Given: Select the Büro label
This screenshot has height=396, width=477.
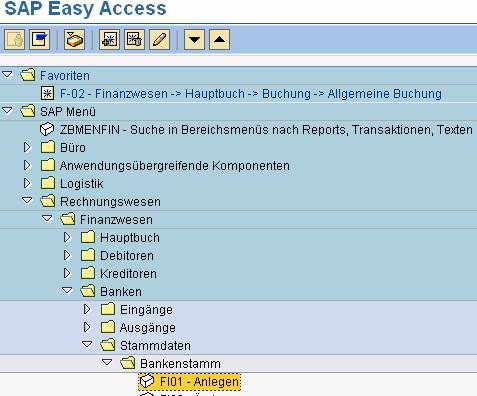Looking at the screenshot, I should 73,147.
